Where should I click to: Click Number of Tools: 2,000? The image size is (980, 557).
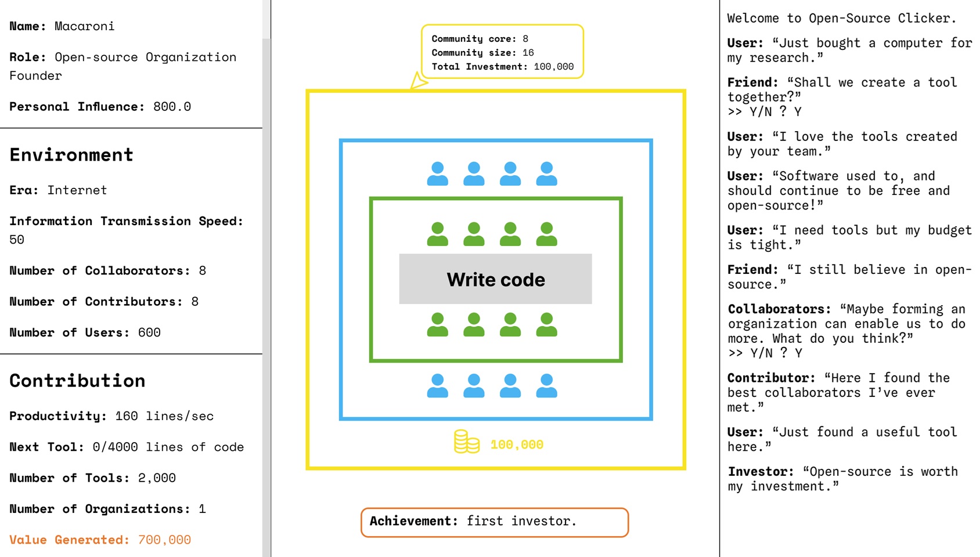tap(92, 478)
